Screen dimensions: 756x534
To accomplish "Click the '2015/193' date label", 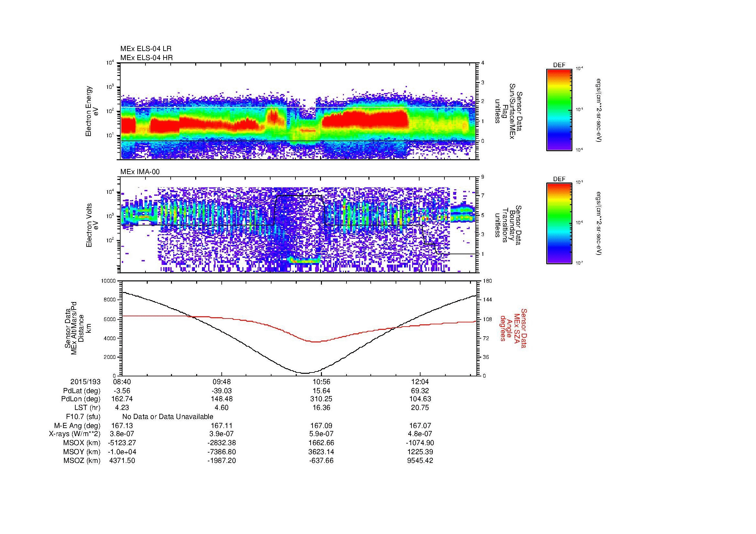I will point(86,382).
